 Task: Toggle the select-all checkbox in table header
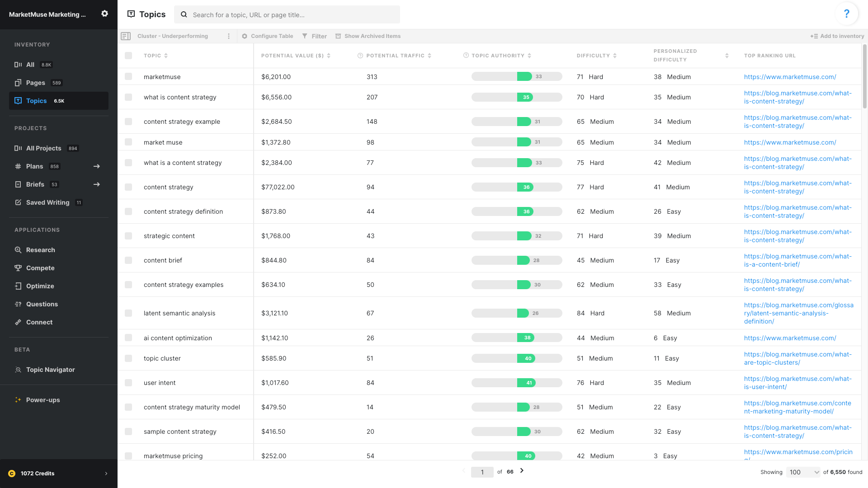coord(128,56)
